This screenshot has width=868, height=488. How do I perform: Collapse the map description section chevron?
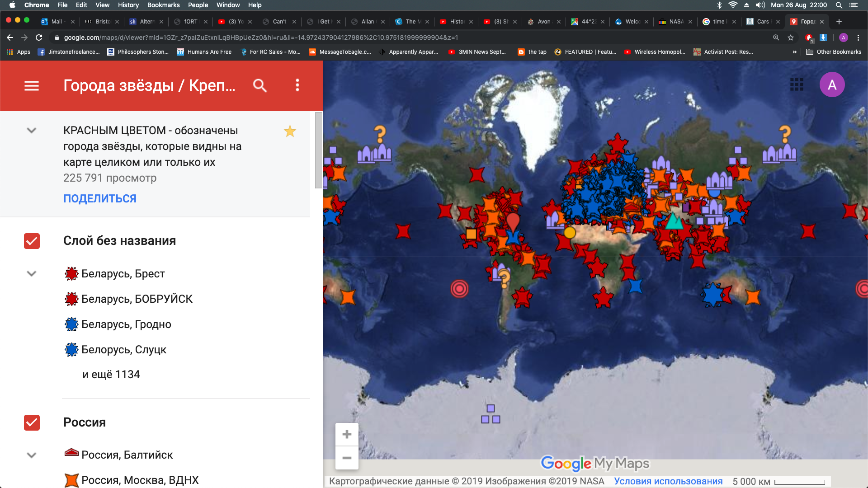point(31,131)
